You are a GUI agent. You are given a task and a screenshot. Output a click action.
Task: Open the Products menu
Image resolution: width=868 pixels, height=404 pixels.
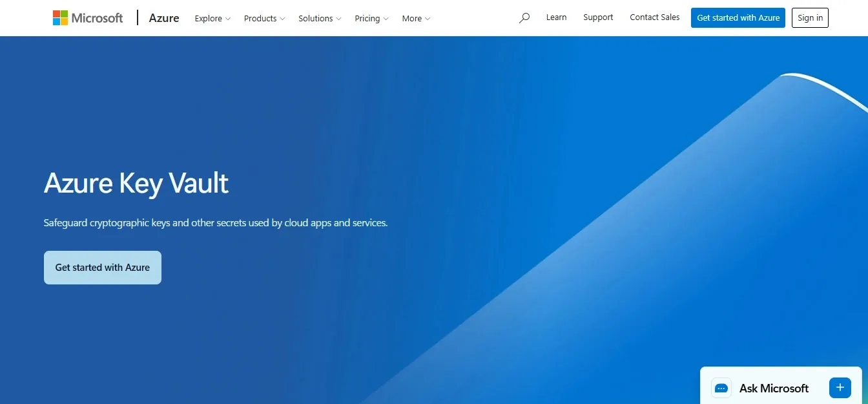(x=265, y=18)
